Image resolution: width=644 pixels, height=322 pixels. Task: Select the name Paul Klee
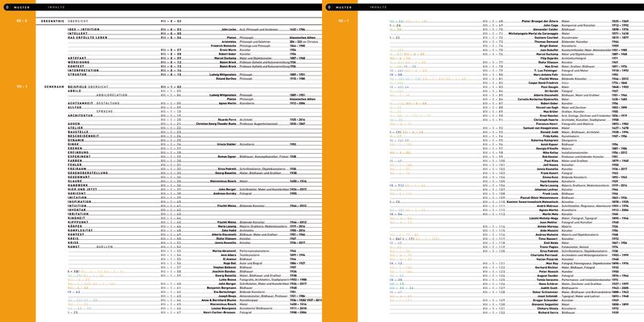tap(551, 160)
